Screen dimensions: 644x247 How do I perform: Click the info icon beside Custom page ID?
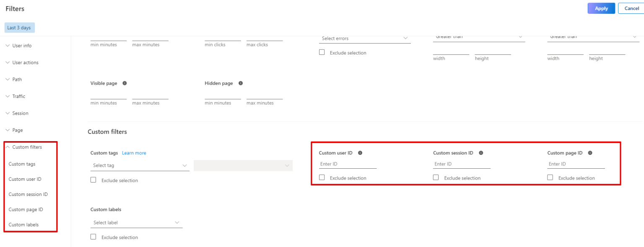[x=590, y=153]
